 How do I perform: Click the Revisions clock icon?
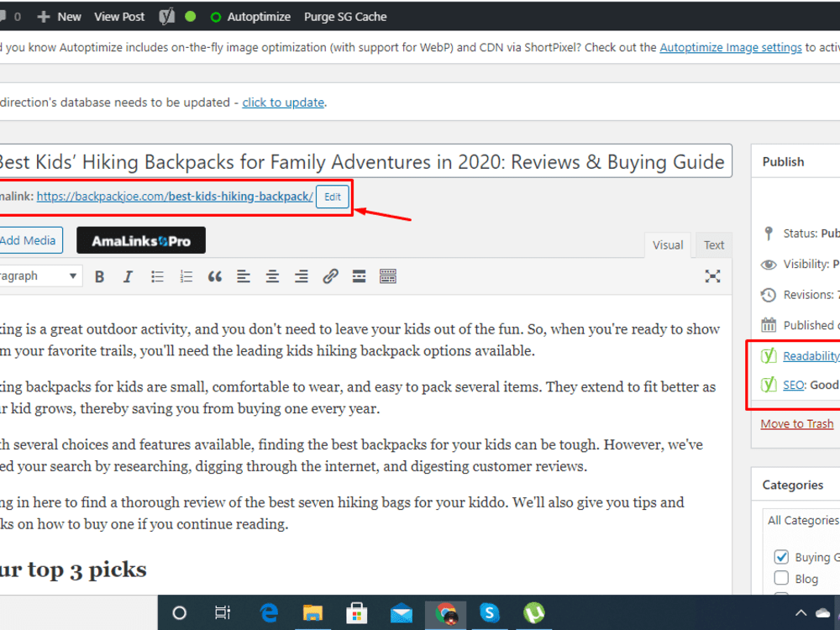[769, 295]
